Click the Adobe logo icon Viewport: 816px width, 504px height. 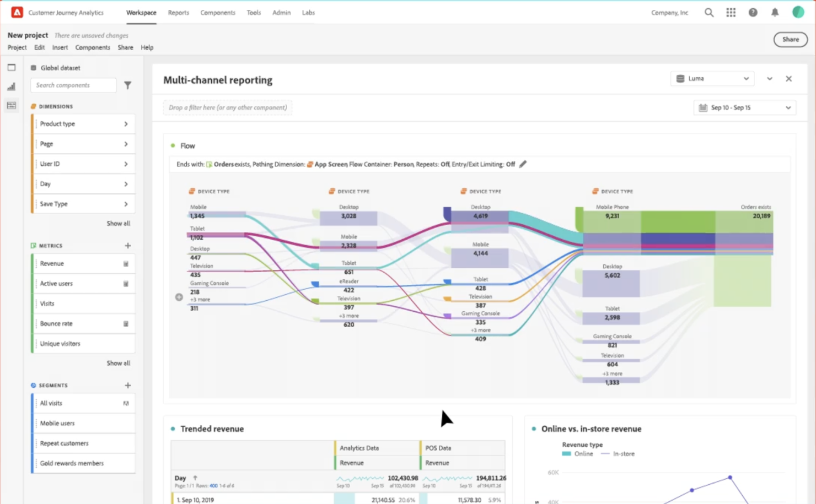(x=17, y=12)
